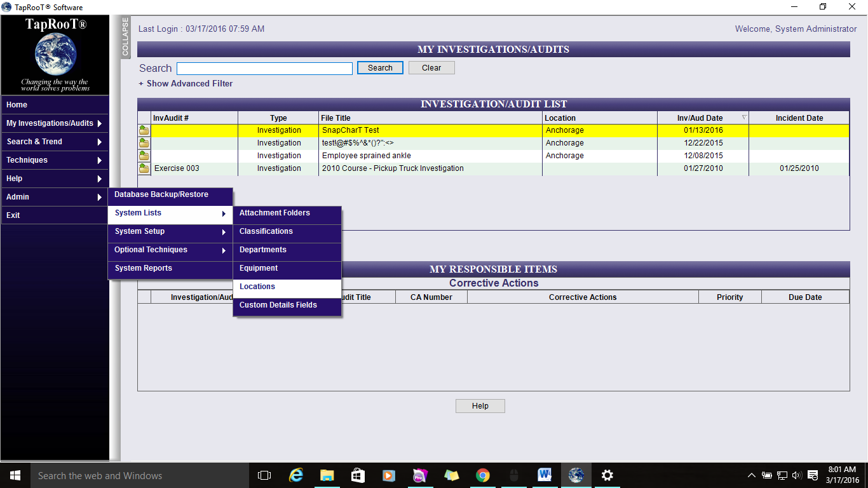This screenshot has width=868, height=488.
Task: Click the Help button below the lists
Action: point(480,406)
